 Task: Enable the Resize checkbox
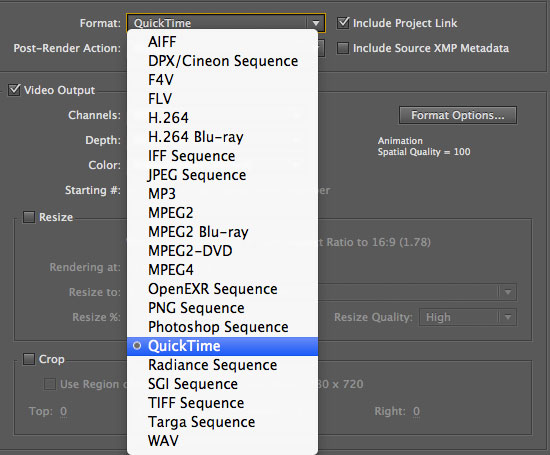29,217
